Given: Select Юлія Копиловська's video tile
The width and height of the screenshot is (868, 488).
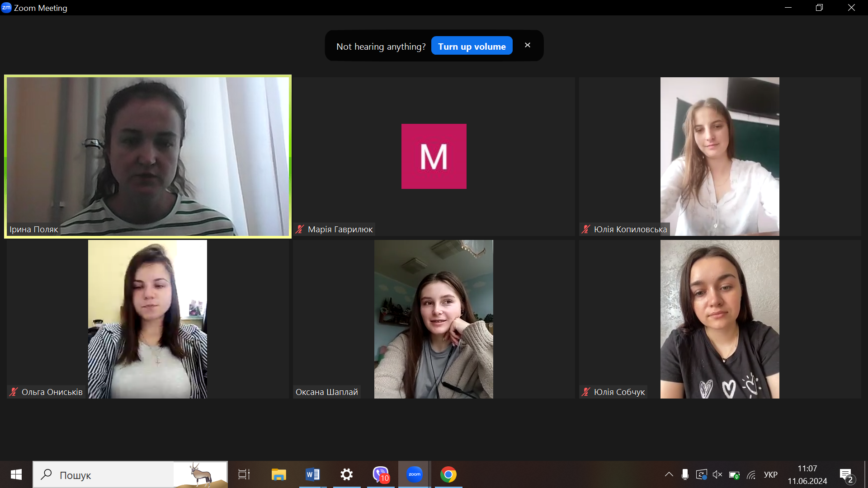Looking at the screenshot, I should (719, 156).
